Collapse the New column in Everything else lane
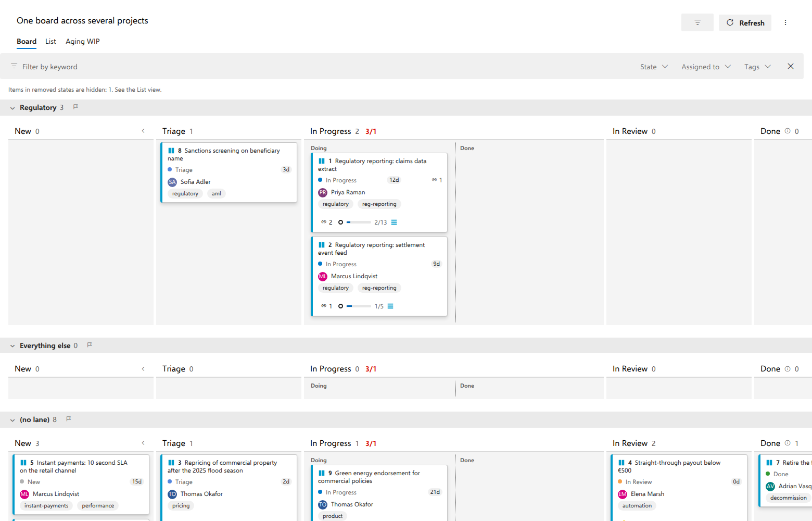This screenshot has height=521, width=812. click(x=143, y=369)
